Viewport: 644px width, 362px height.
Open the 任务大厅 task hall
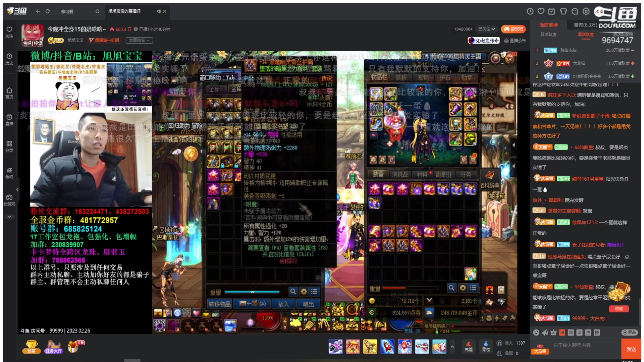tap(54, 347)
